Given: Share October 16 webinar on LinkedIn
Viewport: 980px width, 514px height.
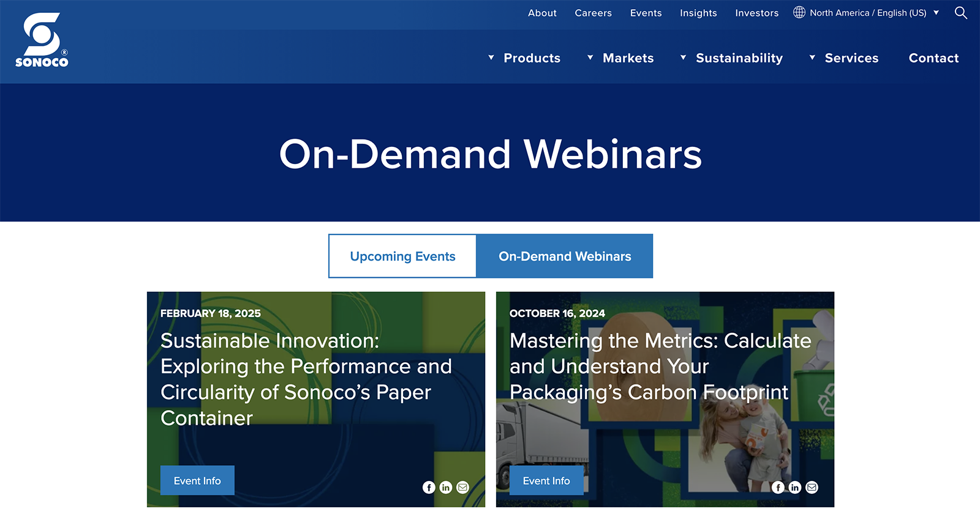Looking at the screenshot, I should click(795, 487).
